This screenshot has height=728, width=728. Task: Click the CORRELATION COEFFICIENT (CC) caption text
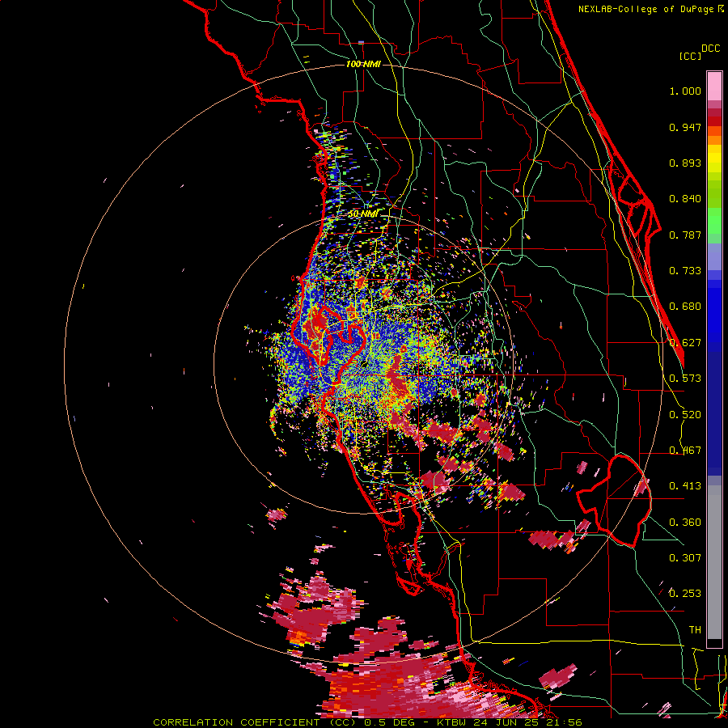(x=254, y=722)
